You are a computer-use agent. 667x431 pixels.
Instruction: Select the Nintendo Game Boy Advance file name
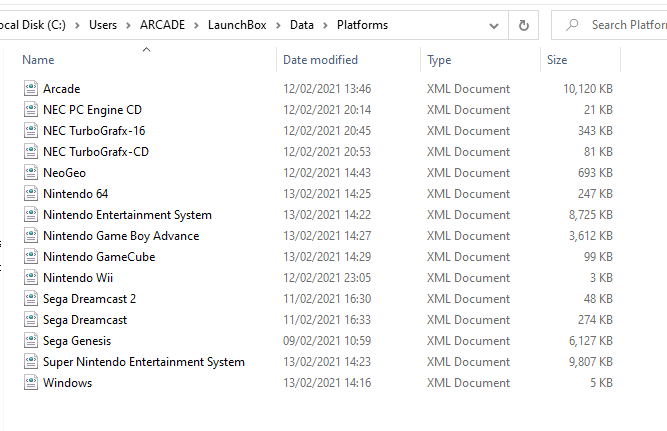pos(121,236)
